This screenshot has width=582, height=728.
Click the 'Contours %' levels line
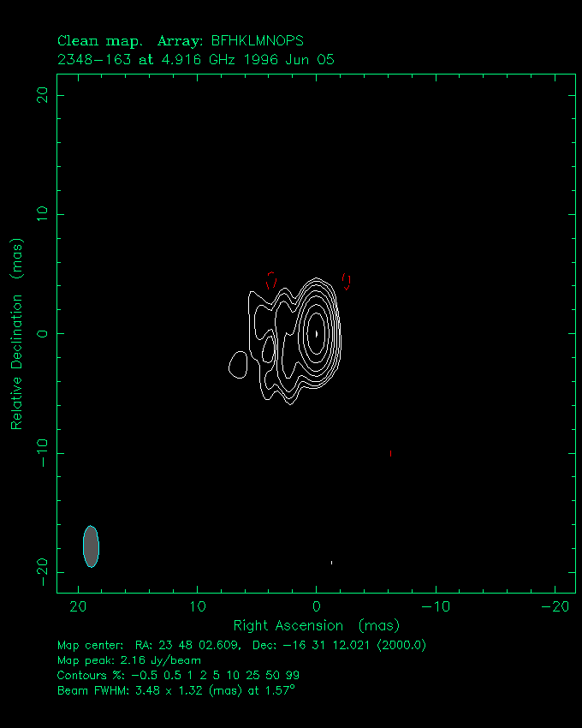(178, 675)
